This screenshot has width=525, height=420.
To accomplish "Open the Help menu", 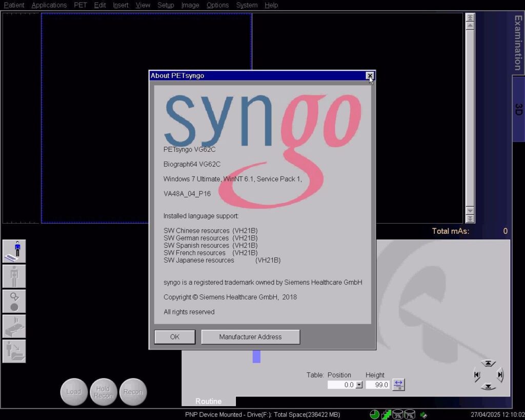I will click(x=271, y=5).
